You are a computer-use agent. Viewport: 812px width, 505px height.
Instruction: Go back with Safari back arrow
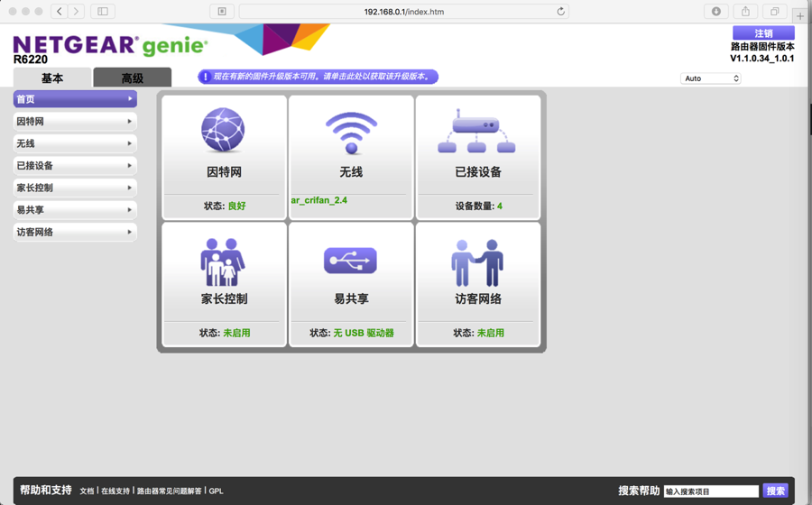60,12
